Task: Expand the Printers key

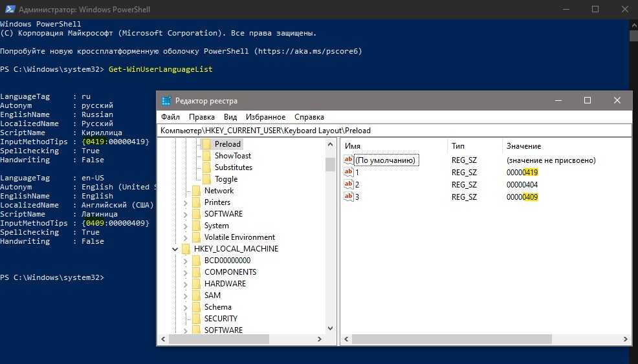Action: [x=186, y=202]
